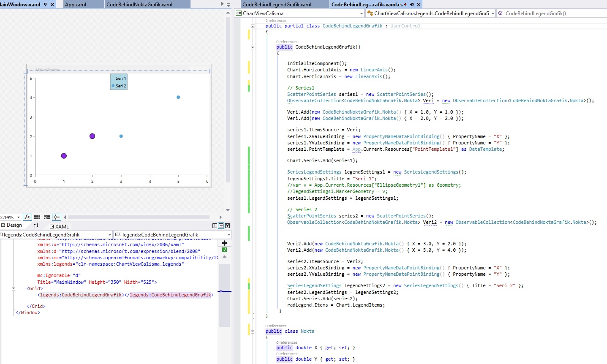Open the ChartViewCalisma project dropdown

[361, 14]
